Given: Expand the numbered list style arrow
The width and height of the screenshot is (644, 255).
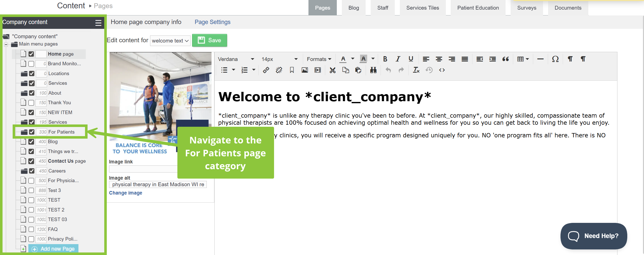Looking at the screenshot, I should [x=254, y=70].
